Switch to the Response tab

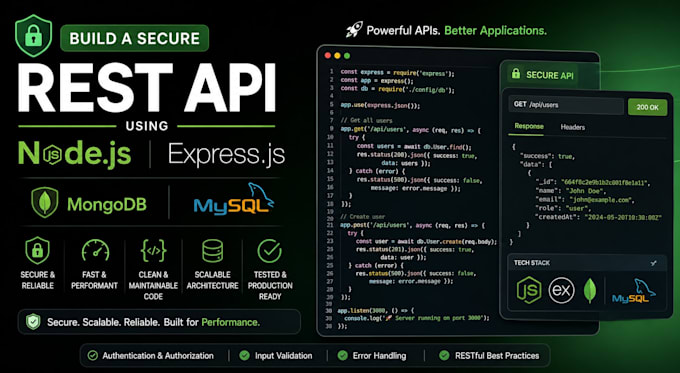pos(529,126)
